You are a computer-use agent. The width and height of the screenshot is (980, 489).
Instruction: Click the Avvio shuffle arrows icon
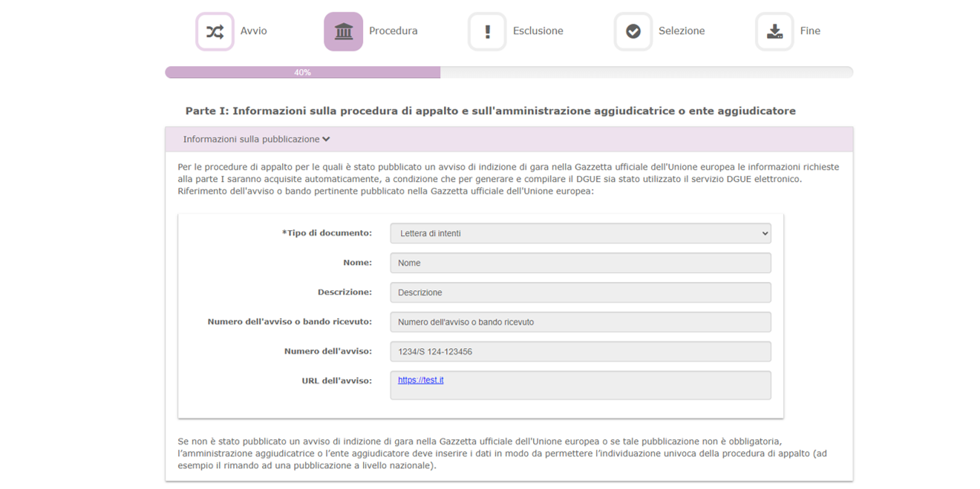click(215, 32)
